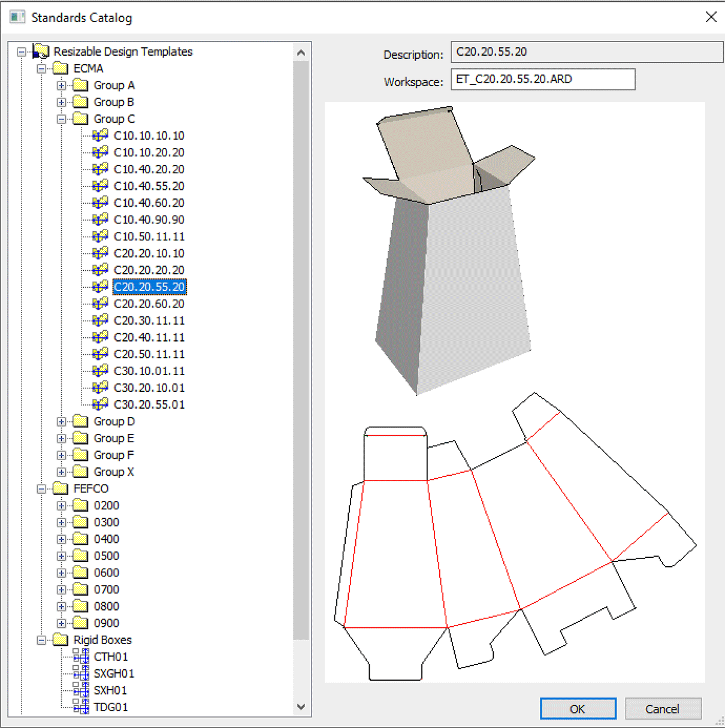Select the 0500 folder label
This screenshot has height=728, width=725.
tap(107, 556)
